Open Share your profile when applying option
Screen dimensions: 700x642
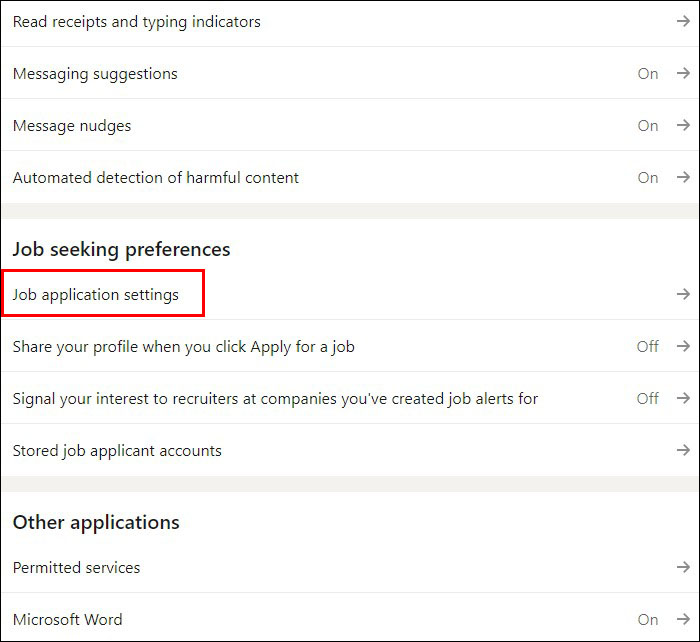(x=183, y=347)
